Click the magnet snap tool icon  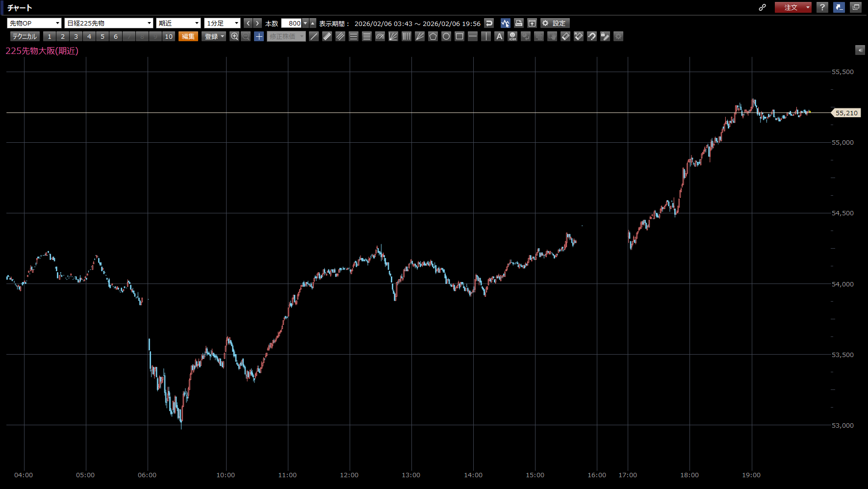tap(592, 36)
